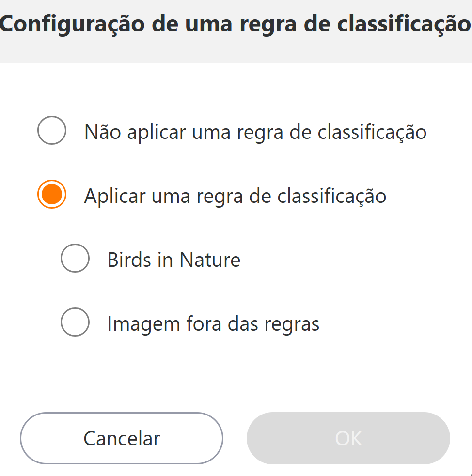Select the "Imagem fora das regras" radio button
Image resolution: width=472 pixels, height=476 pixels.
[75, 322]
